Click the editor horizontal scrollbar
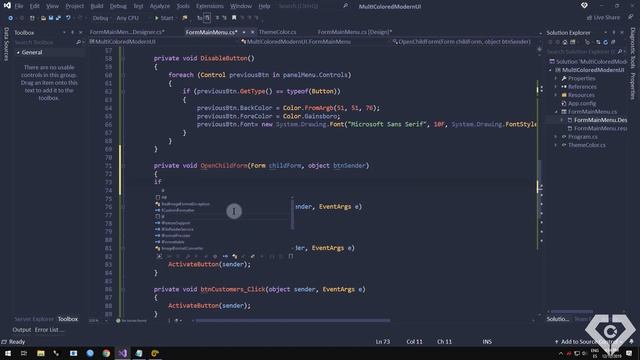Image resolution: width=640 pixels, height=360 pixels. [x=293, y=320]
